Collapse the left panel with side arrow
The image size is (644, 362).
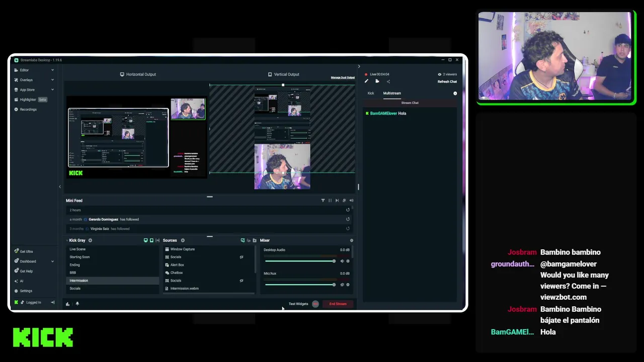(x=60, y=187)
